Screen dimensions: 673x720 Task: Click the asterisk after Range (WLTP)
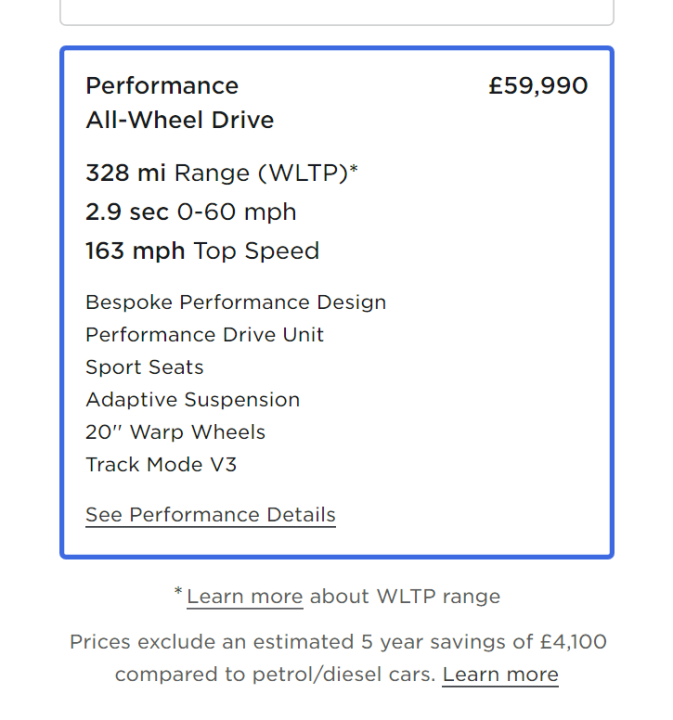(x=354, y=170)
